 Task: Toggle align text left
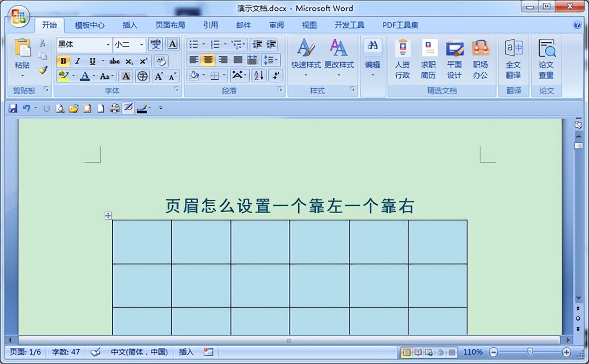(194, 60)
